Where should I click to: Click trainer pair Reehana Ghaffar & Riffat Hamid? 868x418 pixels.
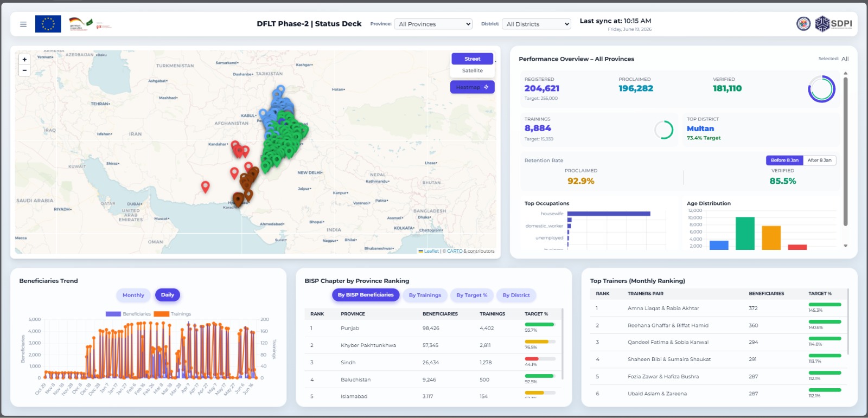[668, 326]
